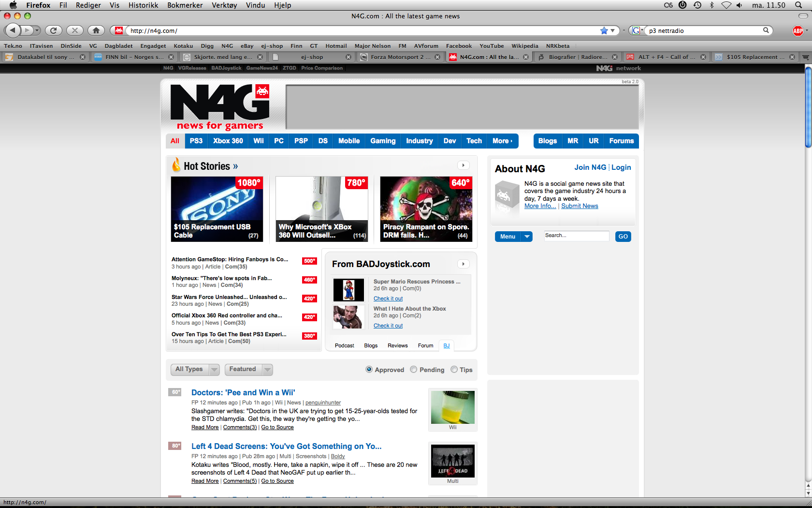
Task: Open the Featured dropdown
Action: (249, 370)
